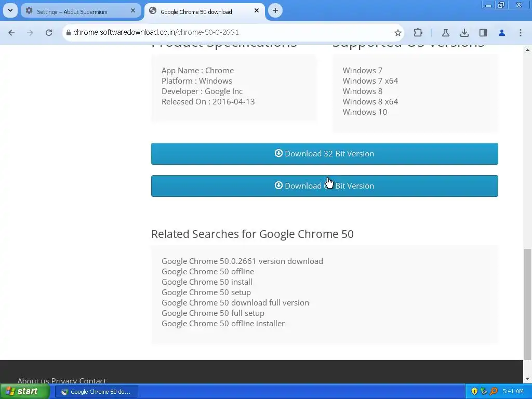Select Google Chrome 50 taskbar button
This screenshot has width=532, height=399.
97,392
